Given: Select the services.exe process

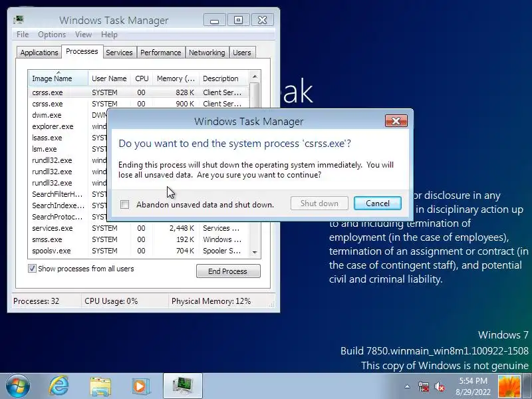Looking at the screenshot, I should coord(138,228).
